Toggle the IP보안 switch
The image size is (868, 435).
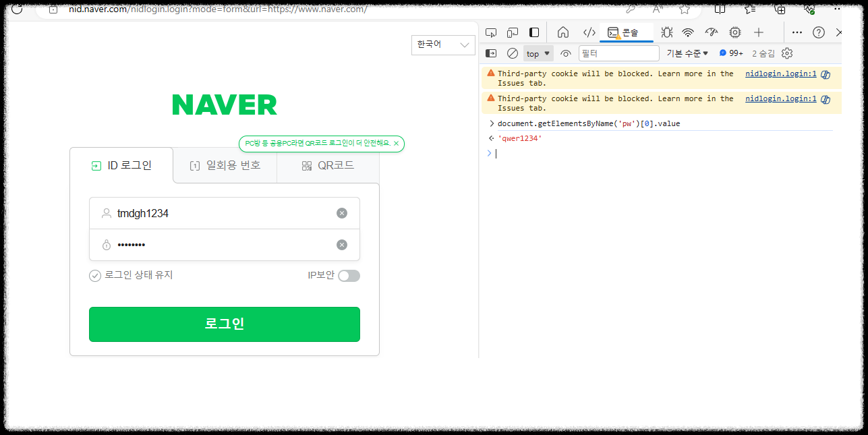coord(349,275)
